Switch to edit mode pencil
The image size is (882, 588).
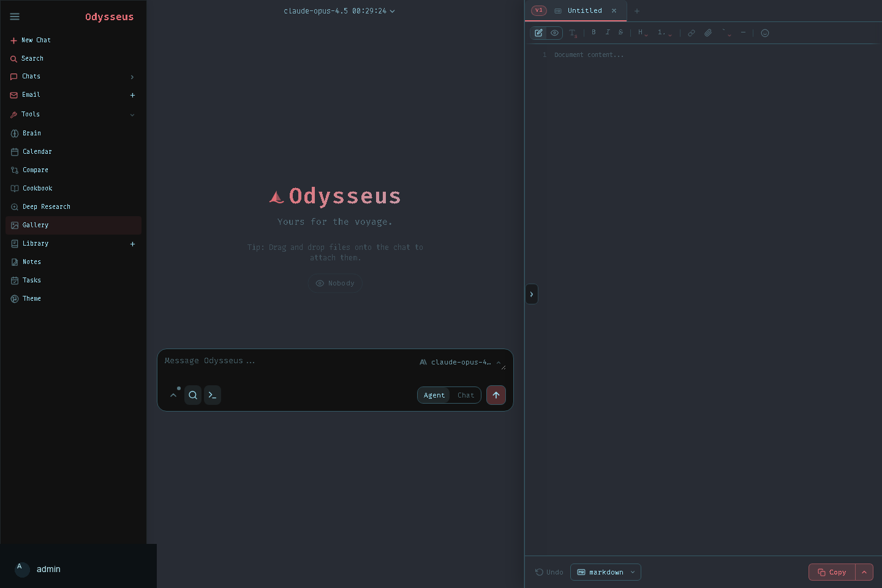pyautogui.click(x=538, y=33)
